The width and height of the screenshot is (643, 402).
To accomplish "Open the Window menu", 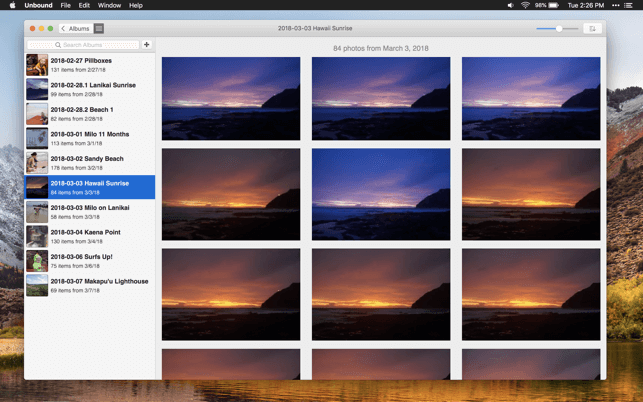I will tap(110, 5).
